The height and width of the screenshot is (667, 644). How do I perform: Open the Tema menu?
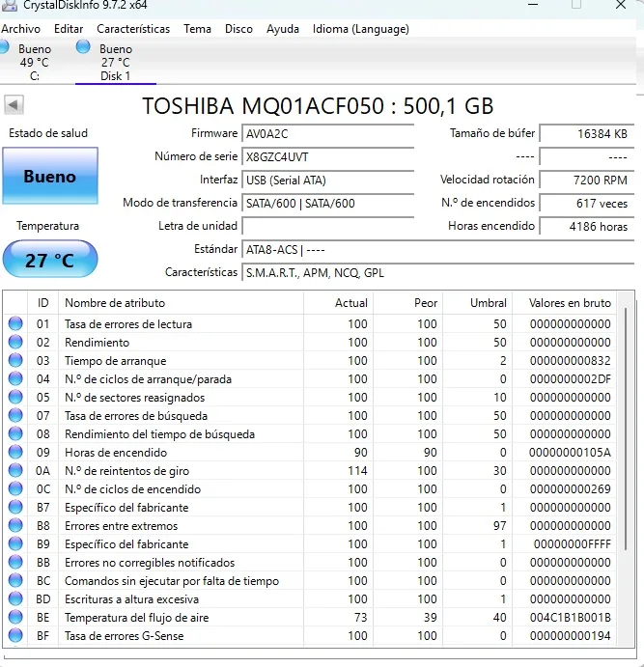[x=197, y=29]
